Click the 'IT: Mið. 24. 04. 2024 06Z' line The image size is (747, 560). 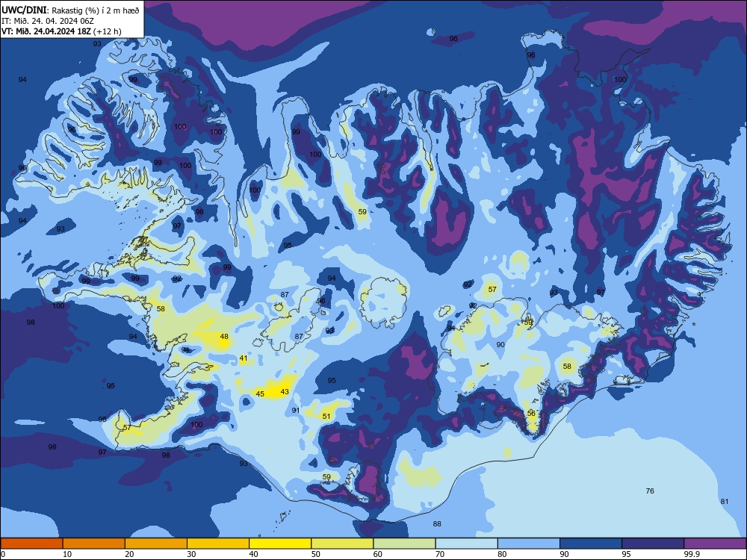(48, 21)
